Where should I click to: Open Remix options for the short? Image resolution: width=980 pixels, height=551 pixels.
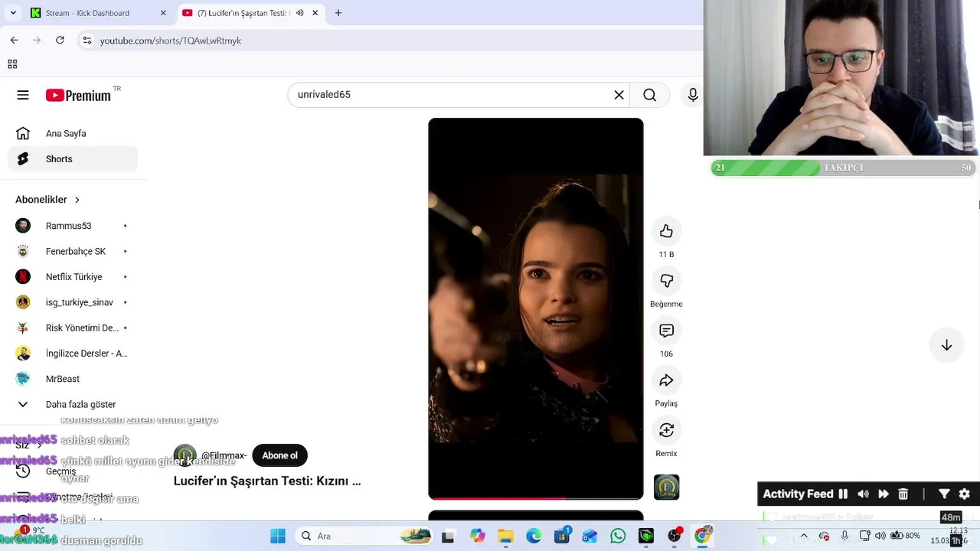point(666,430)
